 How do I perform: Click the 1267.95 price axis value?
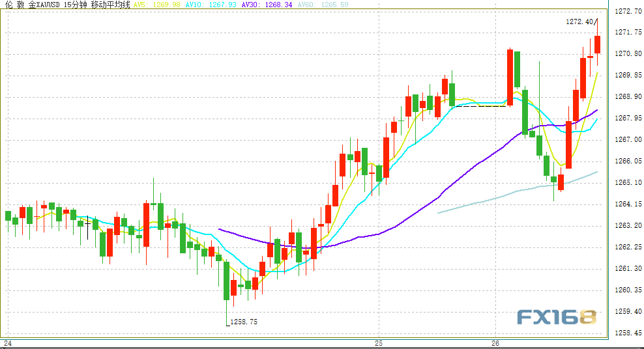[628, 118]
